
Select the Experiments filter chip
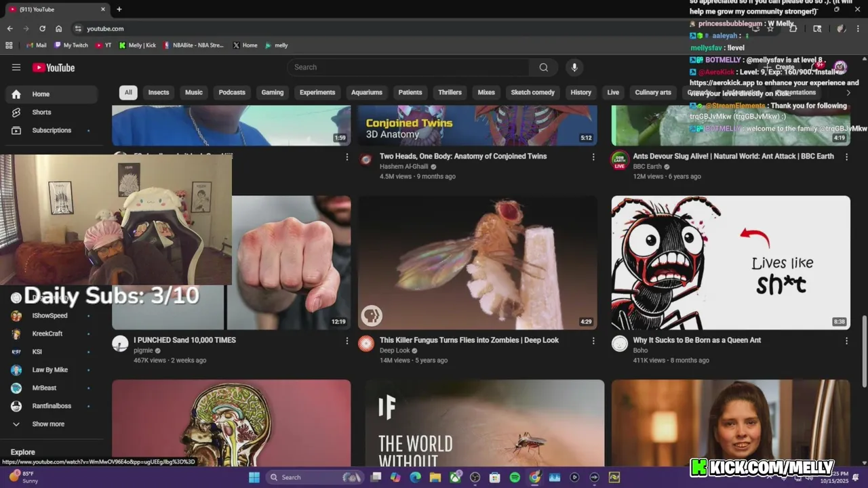[x=317, y=92]
